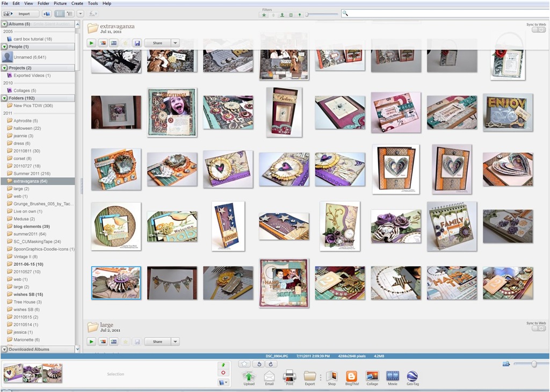The height and width of the screenshot is (392, 550).
Task: Save edits to disk in extravaganza folder
Action: (137, 43)
